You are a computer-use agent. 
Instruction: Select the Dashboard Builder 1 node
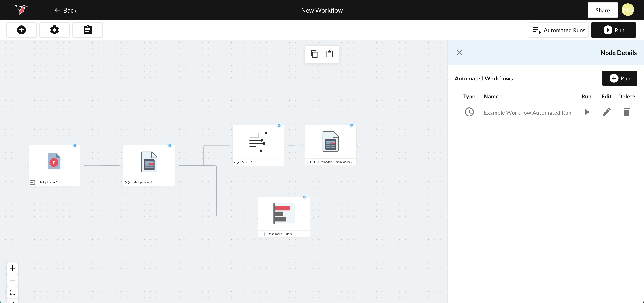coord(284,214)
